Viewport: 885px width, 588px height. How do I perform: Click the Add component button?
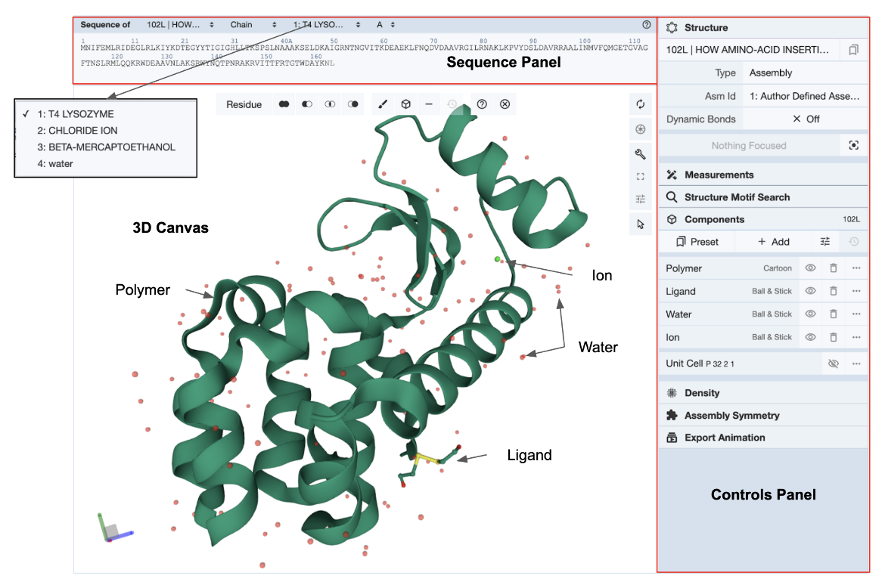coord(773,242)
